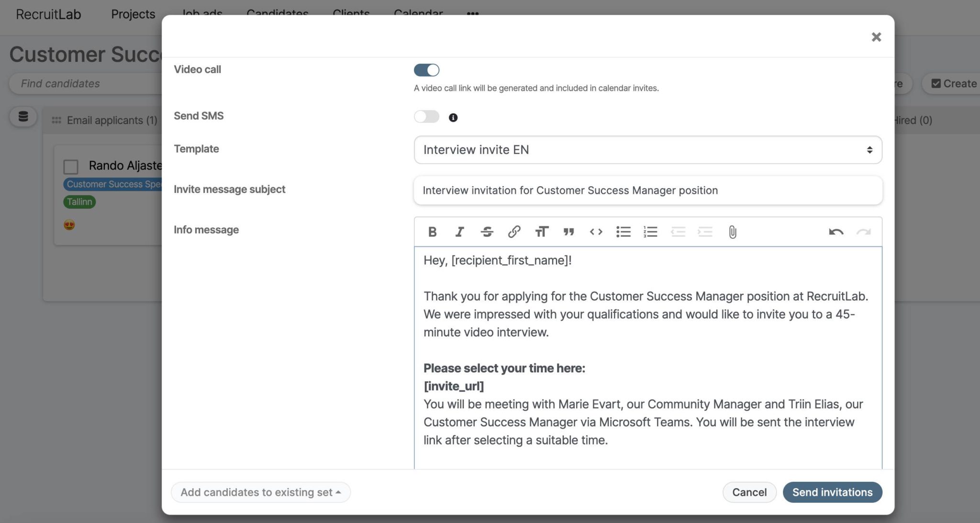The width and height of the screenshot is (980, 523).
Task: Apply strikethrough formatting
Action: [x=487, y=232]
